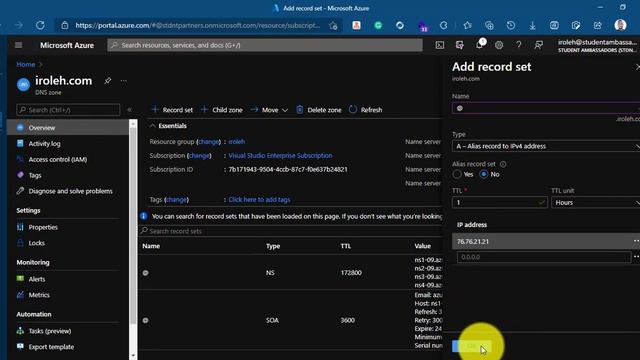Open the TTL unit Hours dropdown

(x=596, y=202)
